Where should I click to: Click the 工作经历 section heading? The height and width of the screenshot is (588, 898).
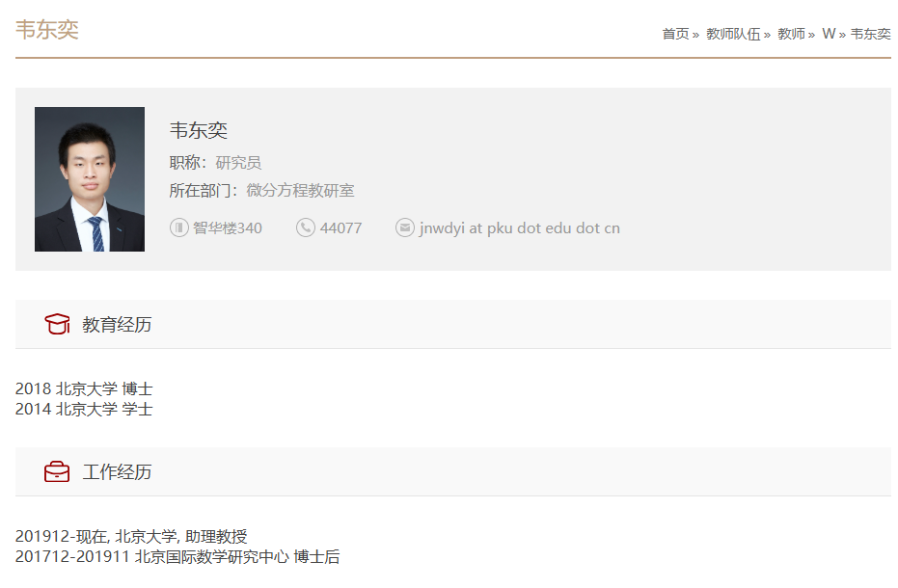(117, 472)
